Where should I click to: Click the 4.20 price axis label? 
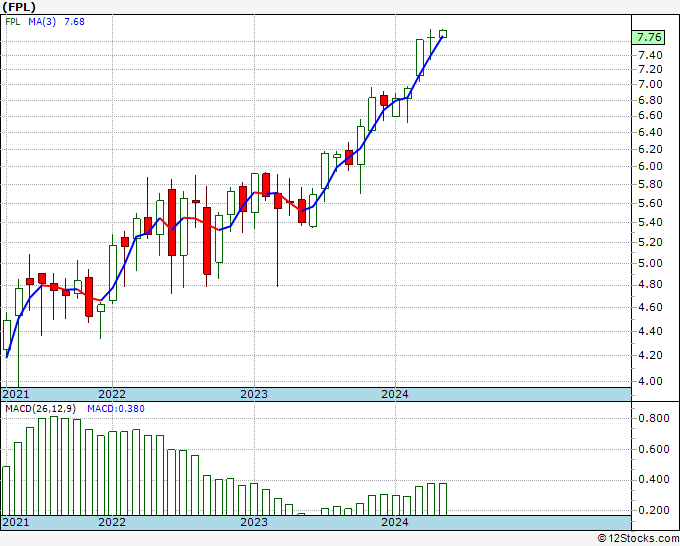click(x=650, y=355)
